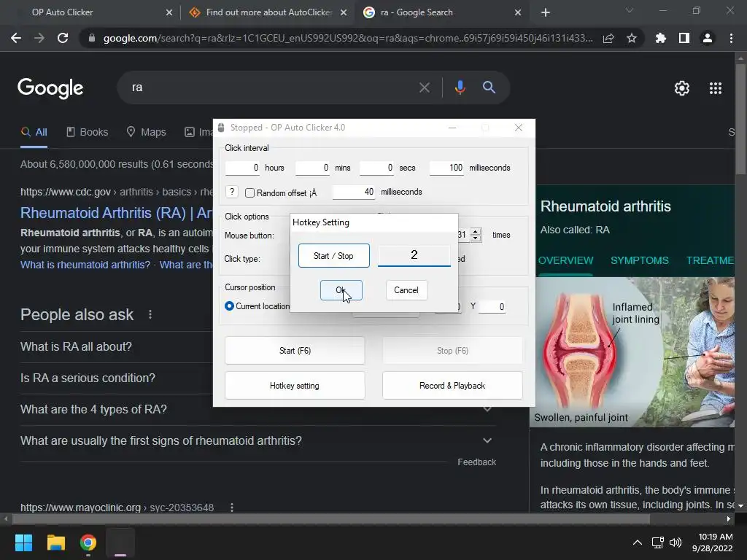Clear the Google search box
Viewport: 747px width, 560px height.
(424, 87)
